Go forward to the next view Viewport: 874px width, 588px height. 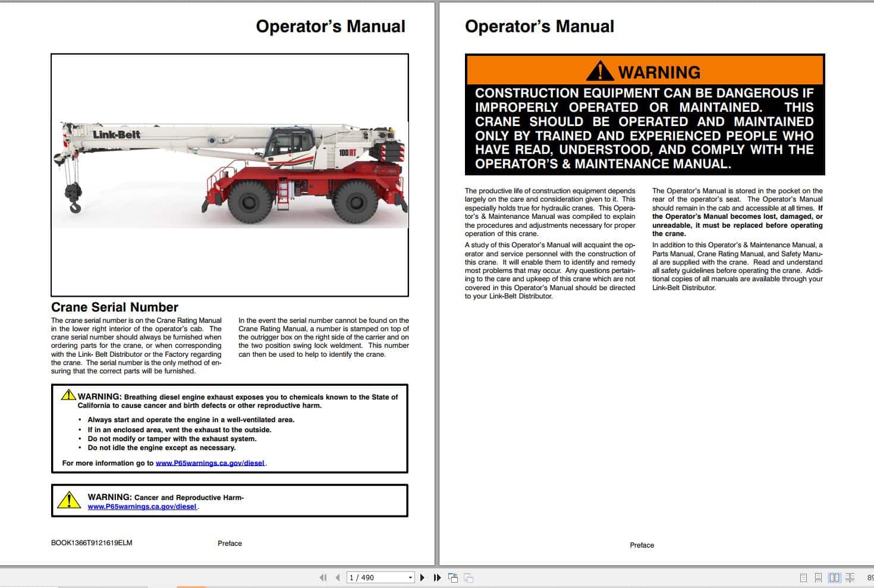(468, 577)
